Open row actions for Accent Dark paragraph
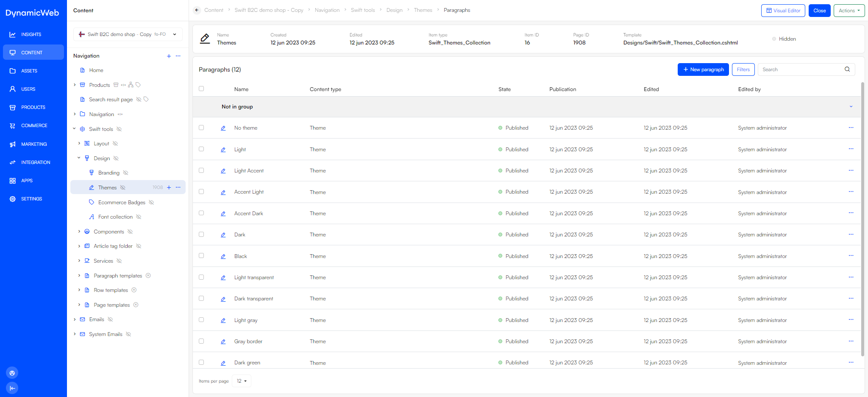 (x=851, y=213)
